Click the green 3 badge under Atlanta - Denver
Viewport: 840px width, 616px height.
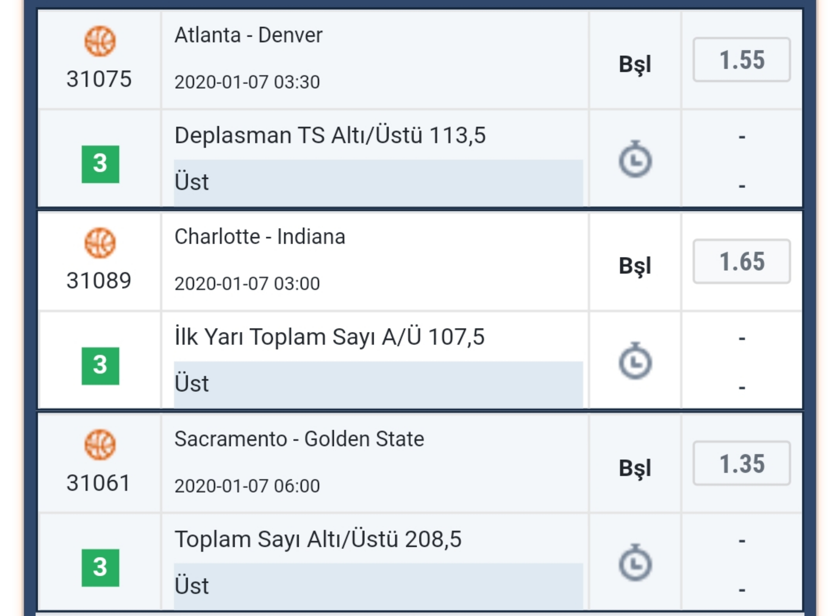click(100, 164)
